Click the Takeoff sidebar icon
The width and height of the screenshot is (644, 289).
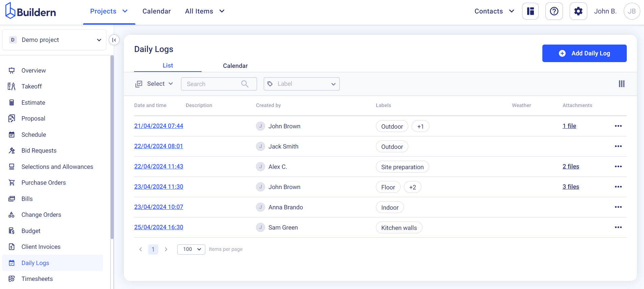(x=12, y=86)
